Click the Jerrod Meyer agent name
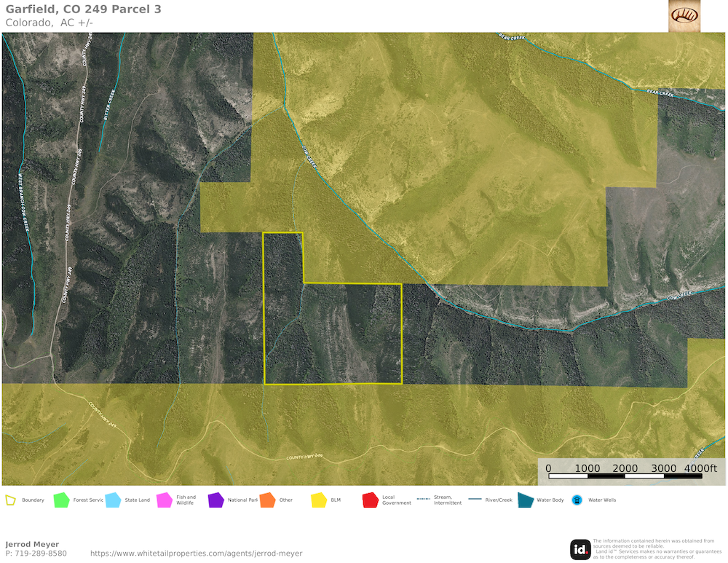 [x=32, y=544]
